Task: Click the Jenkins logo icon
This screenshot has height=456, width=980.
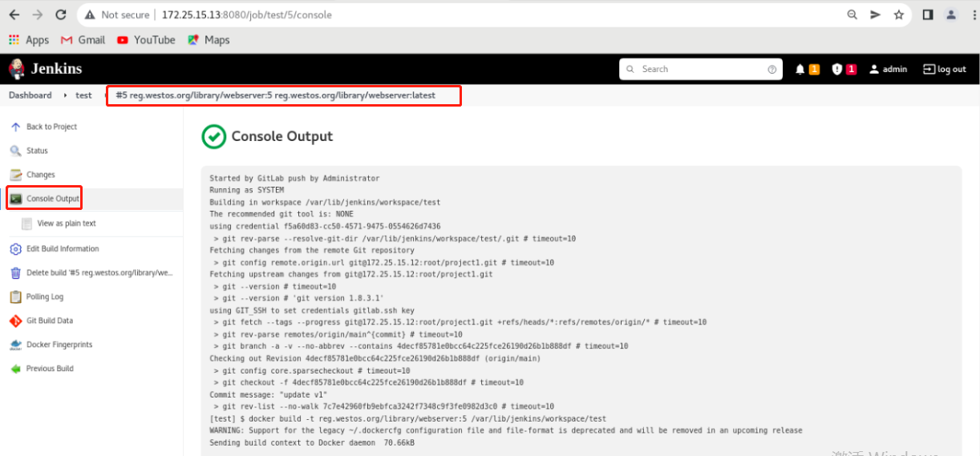Action: click(16, 69)
